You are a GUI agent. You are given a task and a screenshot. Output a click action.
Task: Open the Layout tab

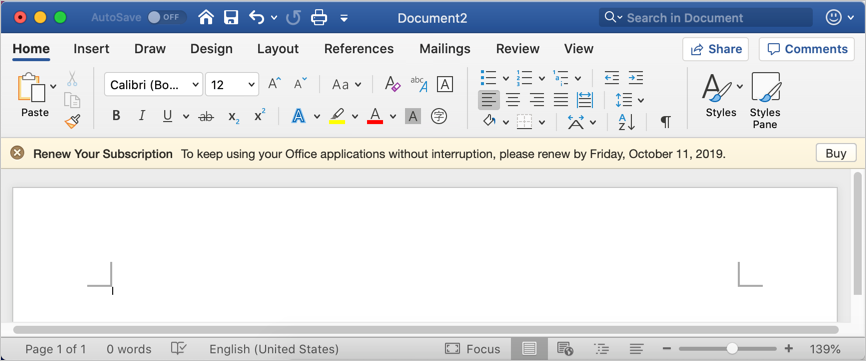(278, 49)
